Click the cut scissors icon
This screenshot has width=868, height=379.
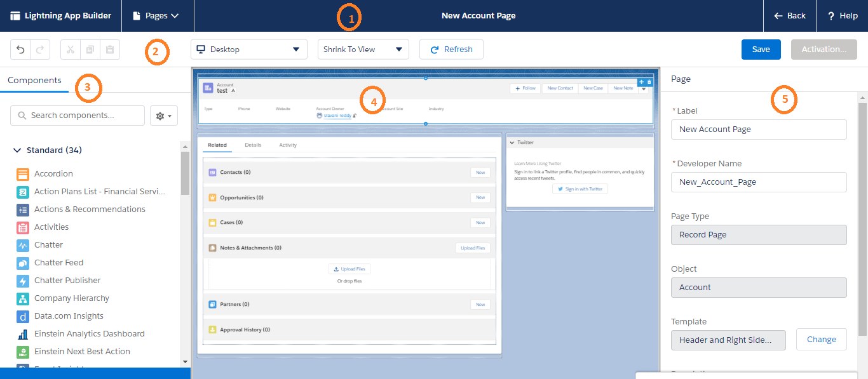(x=71, y=50)
